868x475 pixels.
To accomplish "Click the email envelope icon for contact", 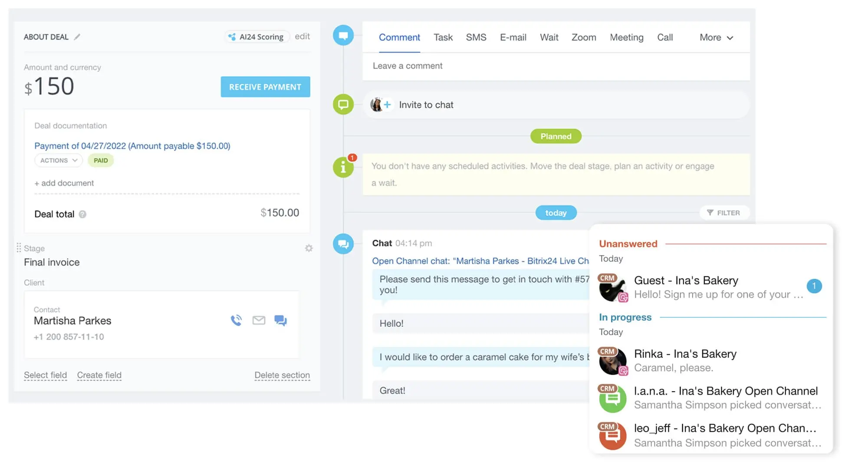I will point(259,320).
